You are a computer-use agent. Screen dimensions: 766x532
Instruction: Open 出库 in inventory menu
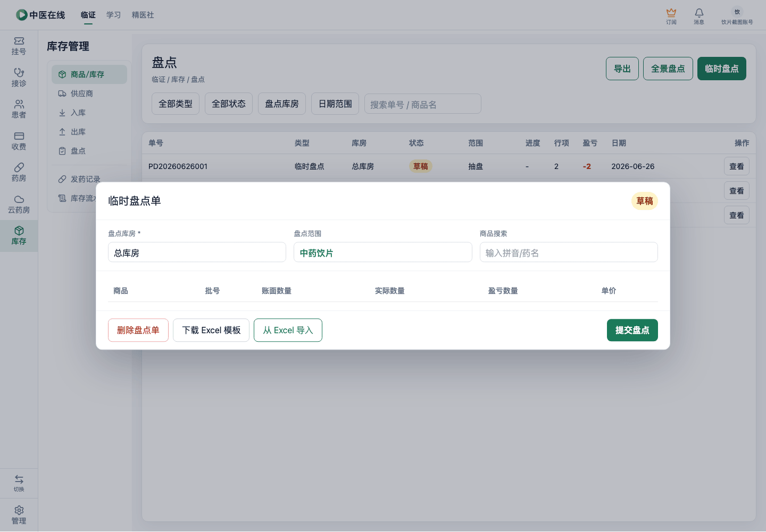click(x=89, y=132)
